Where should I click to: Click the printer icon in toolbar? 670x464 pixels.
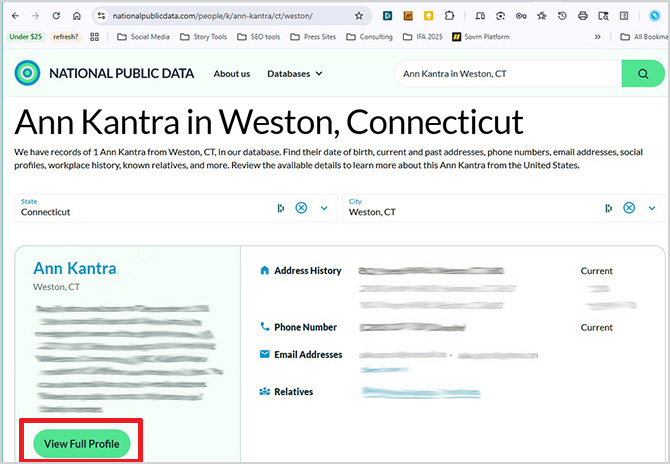[582, 16]
